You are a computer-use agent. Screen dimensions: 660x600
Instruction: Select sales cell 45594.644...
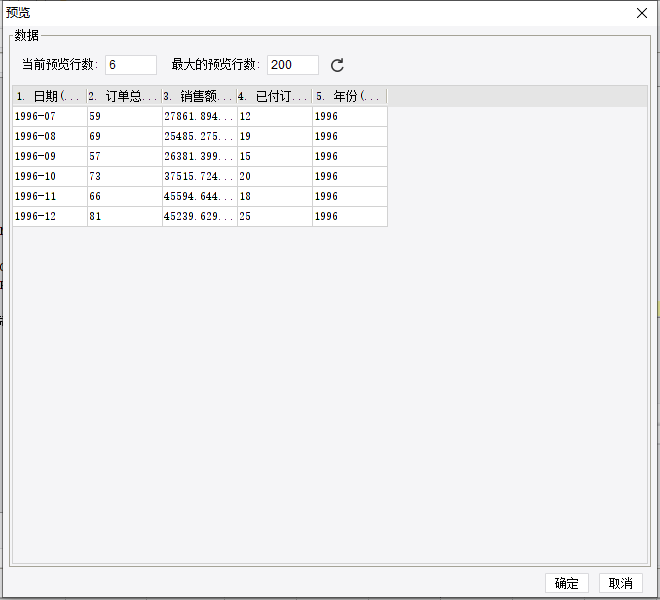coord(200,196)
